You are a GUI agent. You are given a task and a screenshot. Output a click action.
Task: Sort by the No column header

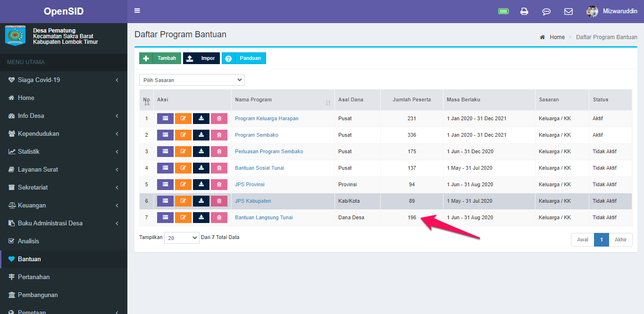point(146,100)
